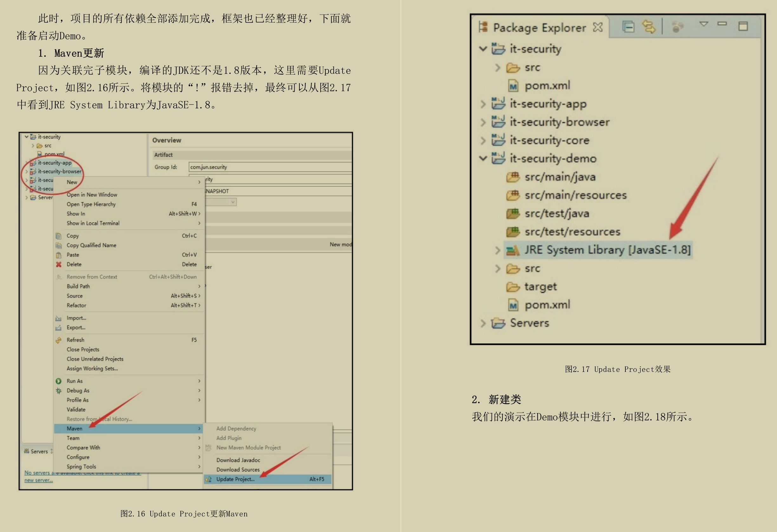This screenshot has height=532, width=777.
Task: Click the Import... icon in context menu
Action: pyautogui.click(x=58, y=318)
